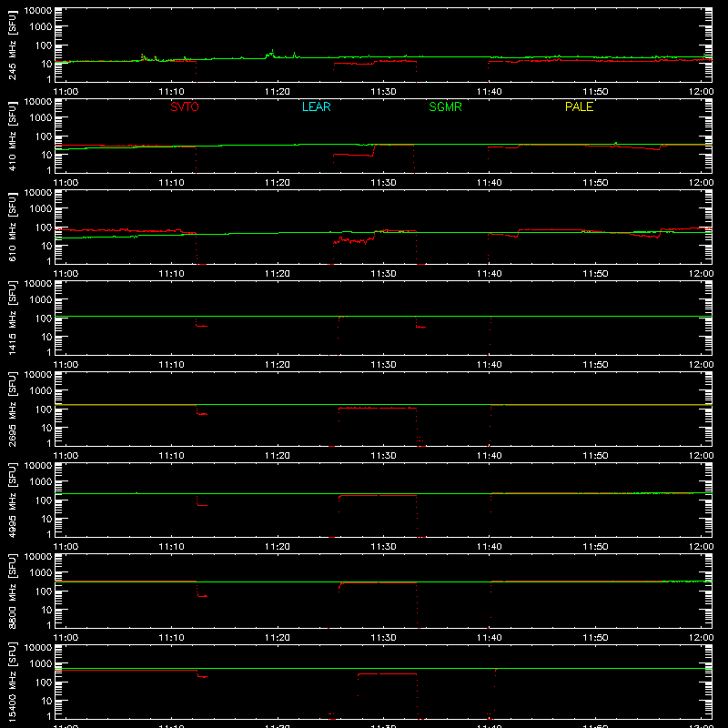This screenshot has width=728, height=728.
Task: Click 11:10 time label of 410 MHz plot
Action: 171,183
